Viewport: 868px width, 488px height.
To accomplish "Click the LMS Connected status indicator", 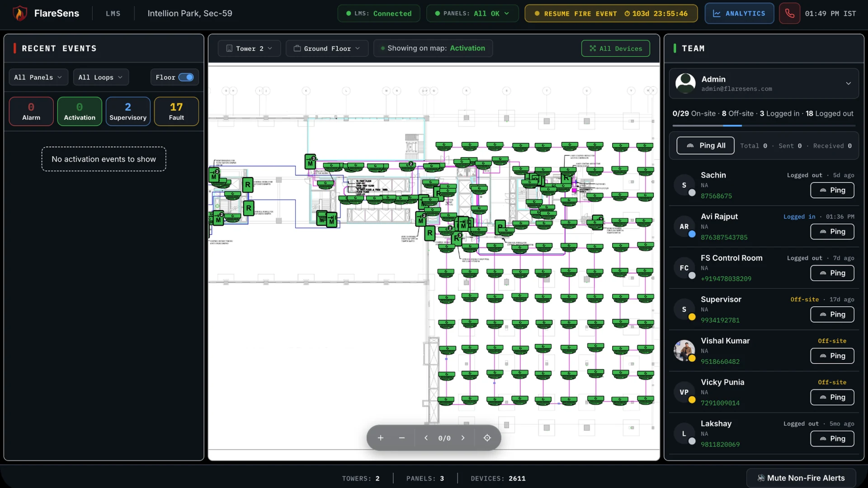I will 378,14.
